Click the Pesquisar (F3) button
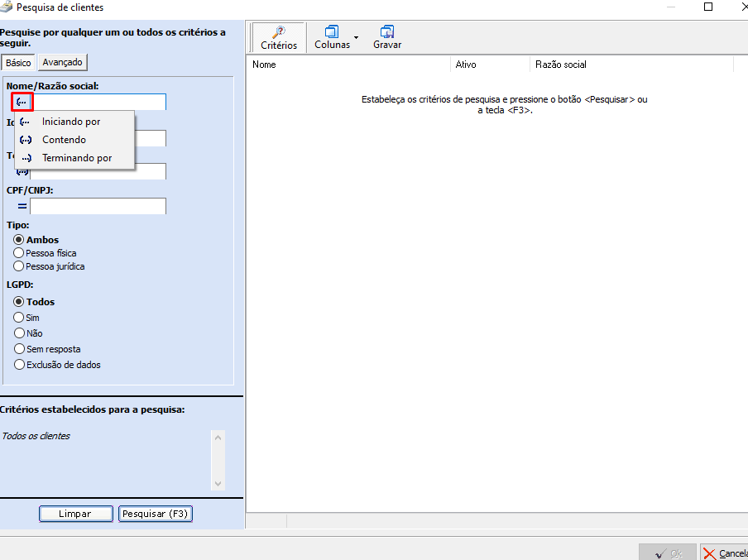This screenshot has width=748, height=560. click(155, 514)
